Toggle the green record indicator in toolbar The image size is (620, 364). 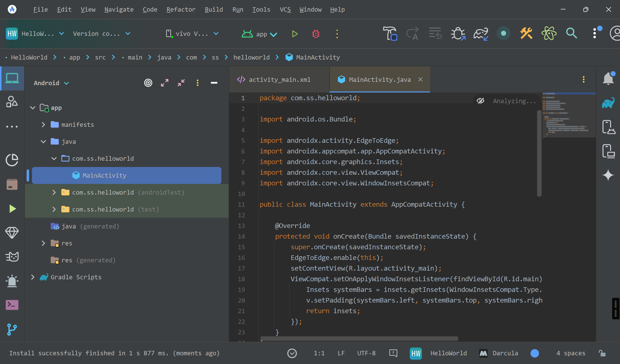point(503,33)
